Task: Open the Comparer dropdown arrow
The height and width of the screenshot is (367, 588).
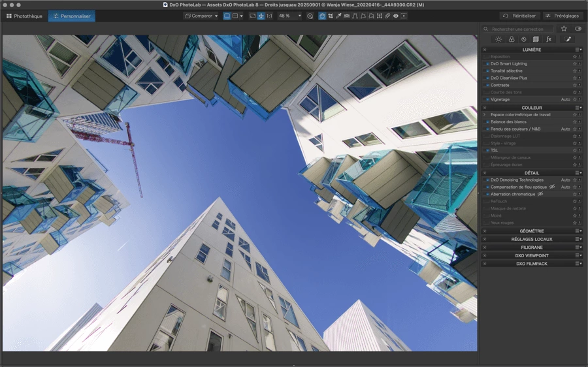Action: (216, 16)
